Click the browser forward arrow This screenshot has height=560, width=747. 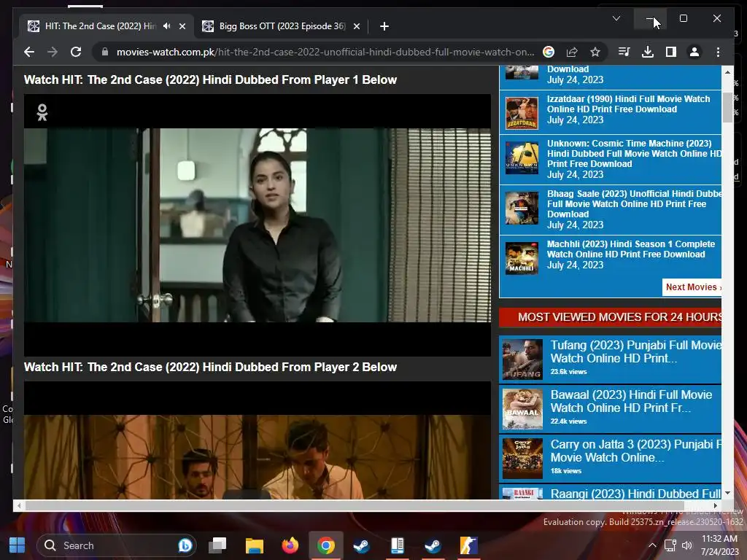coord(53,52)
